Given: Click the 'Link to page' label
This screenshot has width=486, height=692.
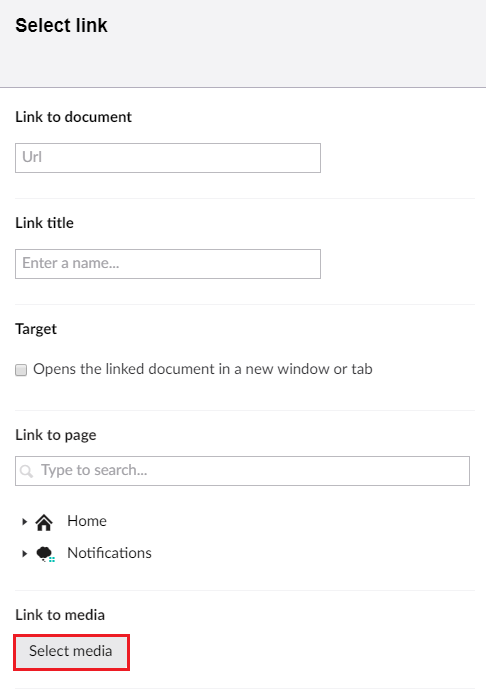Looking at the screenshot, I should (56, 435).
